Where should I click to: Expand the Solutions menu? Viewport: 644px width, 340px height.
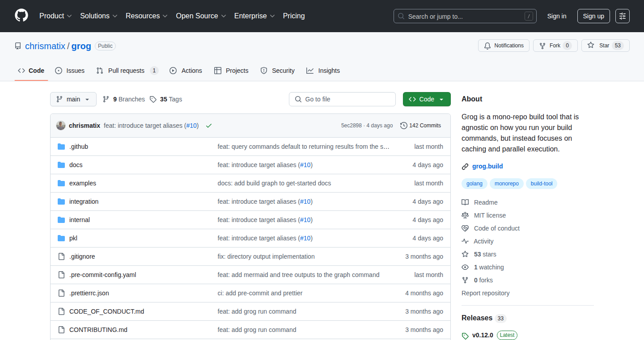coord(99,16)
